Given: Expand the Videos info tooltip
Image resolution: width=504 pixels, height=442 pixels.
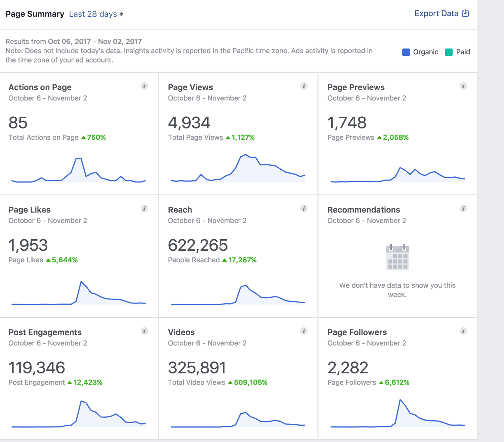Looking at the screenshot, I should [x=304, y=331].
